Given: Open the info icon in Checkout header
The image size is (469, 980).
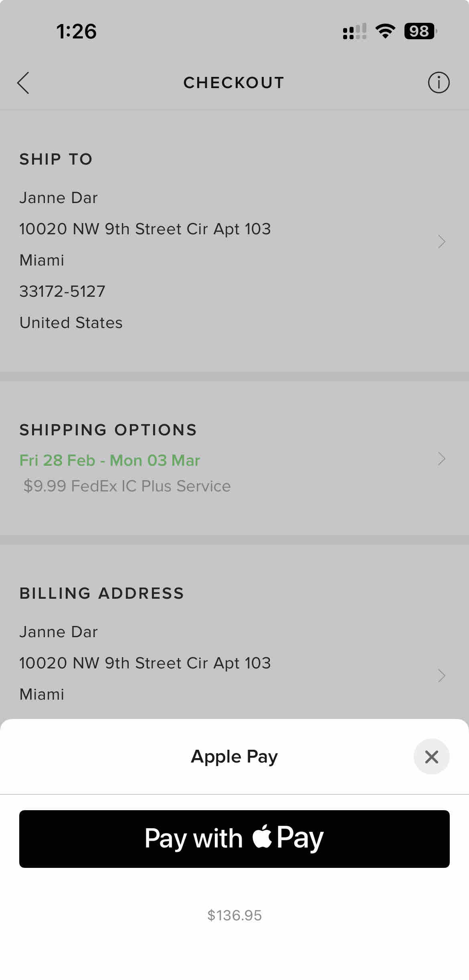Looking at the screenshot, I should [x=439, y=83].
